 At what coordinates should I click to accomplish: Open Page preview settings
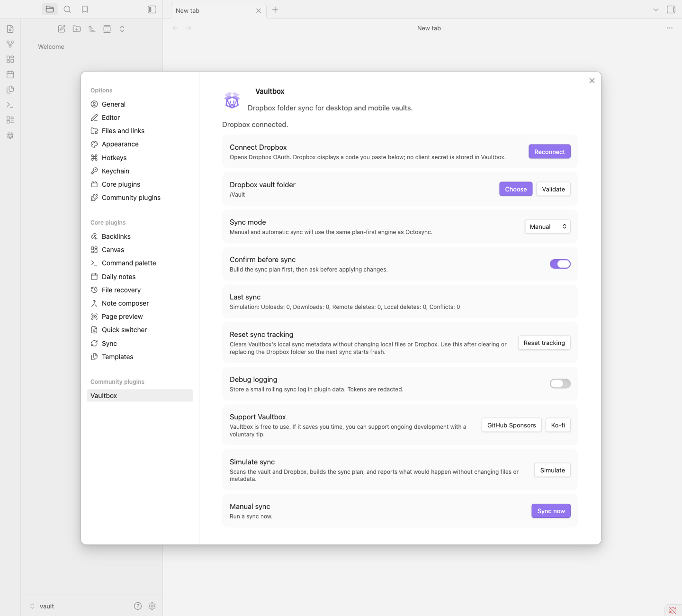pos(140,317)
